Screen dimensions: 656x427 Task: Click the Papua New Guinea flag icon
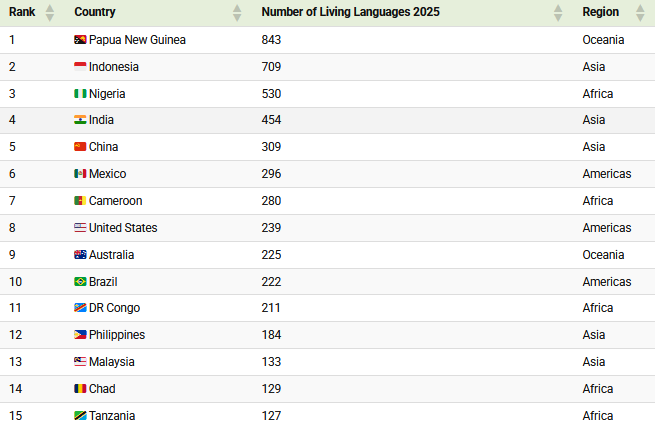[x=80, y=40]
